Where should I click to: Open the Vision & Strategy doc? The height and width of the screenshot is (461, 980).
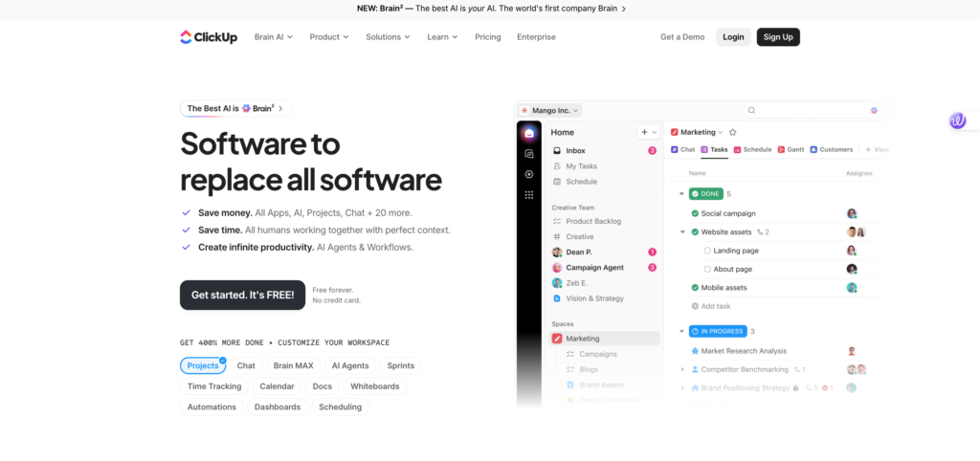coord(605,298)
